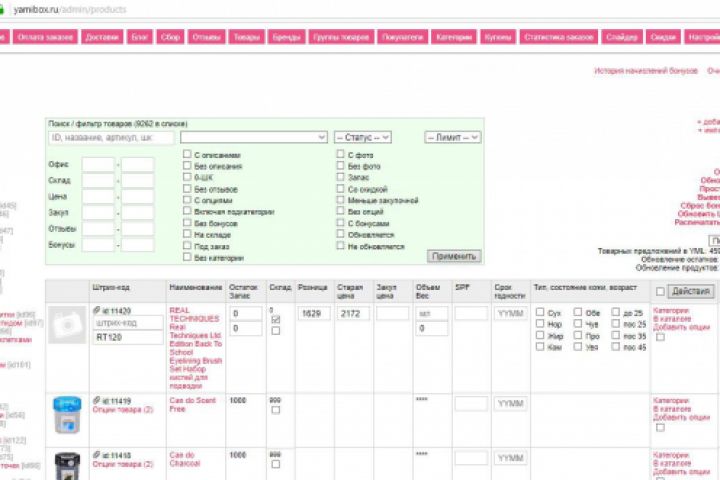The width and height of the screenshot is (720, 480).
Task: Toggle the 'Со скидкой' checkbox
Action: click(x=340, y=188)
